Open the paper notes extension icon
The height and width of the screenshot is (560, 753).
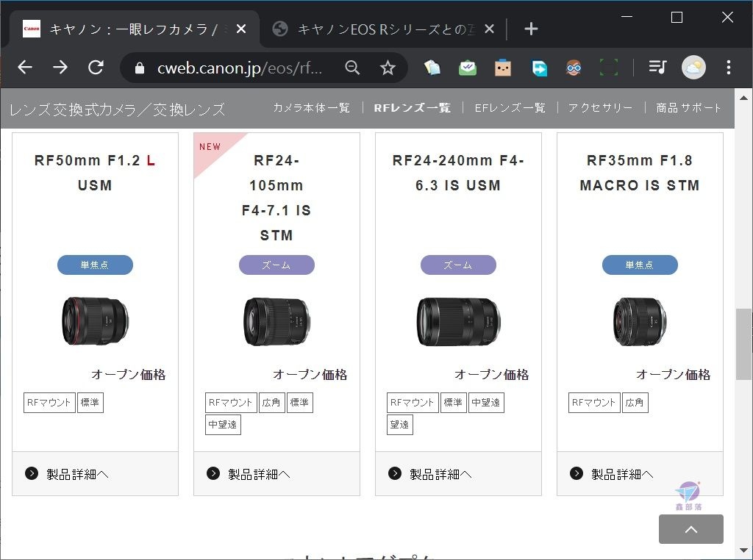point(432,68)
